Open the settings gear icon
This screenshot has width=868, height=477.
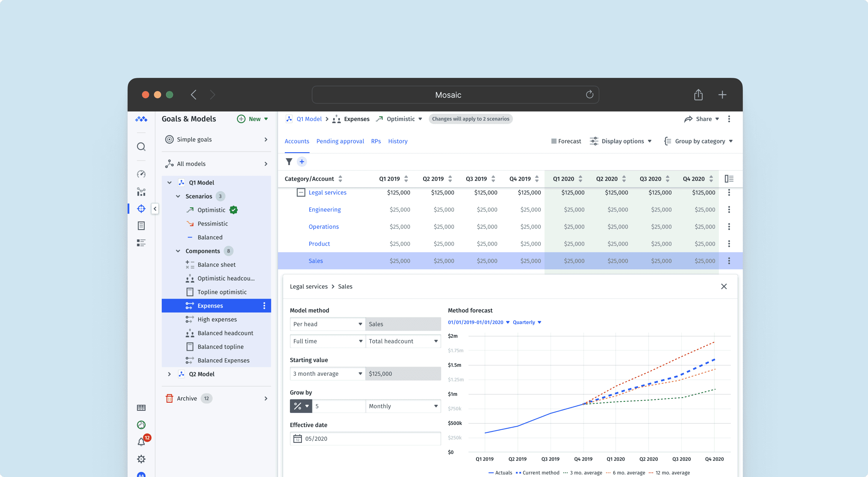141,459
